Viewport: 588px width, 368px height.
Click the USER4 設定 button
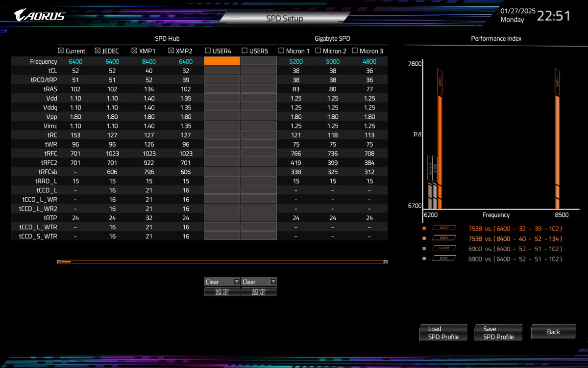point(222,292)
